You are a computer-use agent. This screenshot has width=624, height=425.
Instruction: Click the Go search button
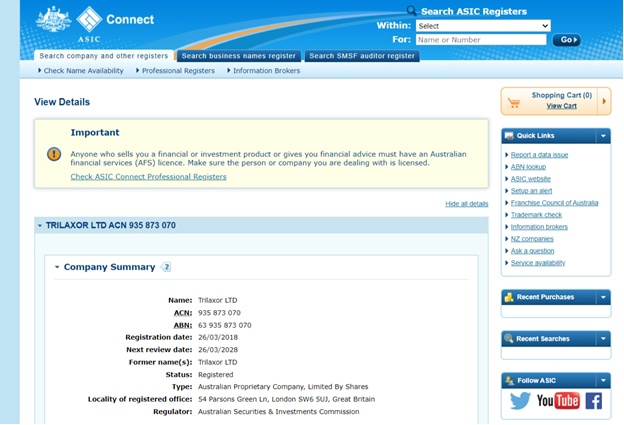coord(566,40)
